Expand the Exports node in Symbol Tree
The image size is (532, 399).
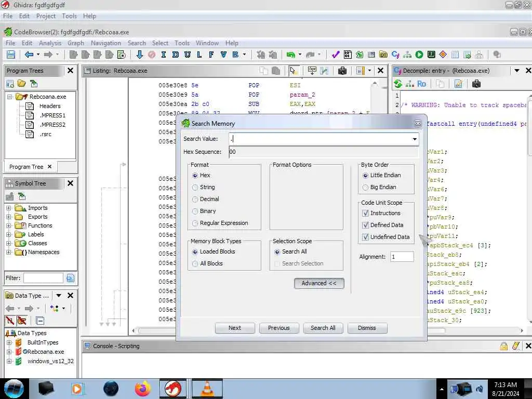coord(9,217)
